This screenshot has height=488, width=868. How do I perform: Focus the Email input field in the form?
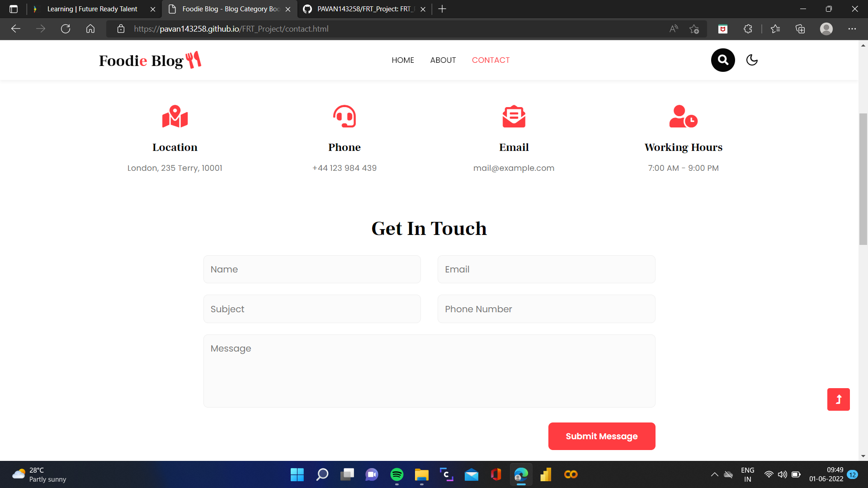pos(547,269)
